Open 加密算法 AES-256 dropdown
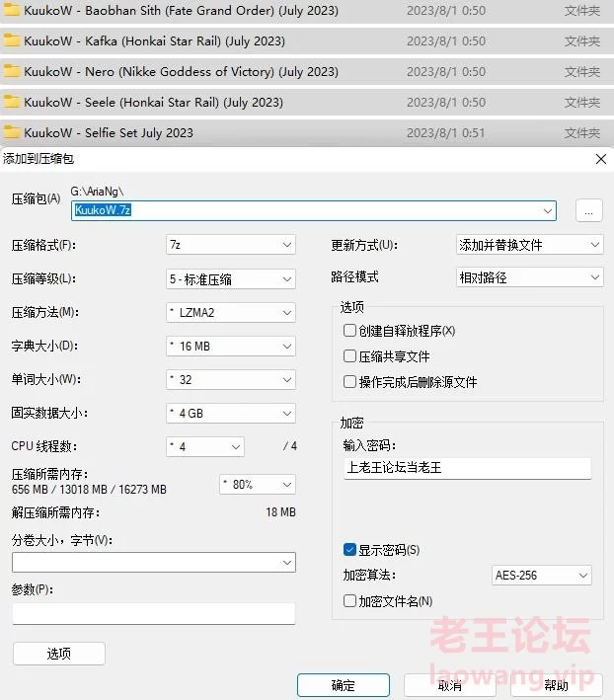614x700 pixels. [x=541, y=575]
